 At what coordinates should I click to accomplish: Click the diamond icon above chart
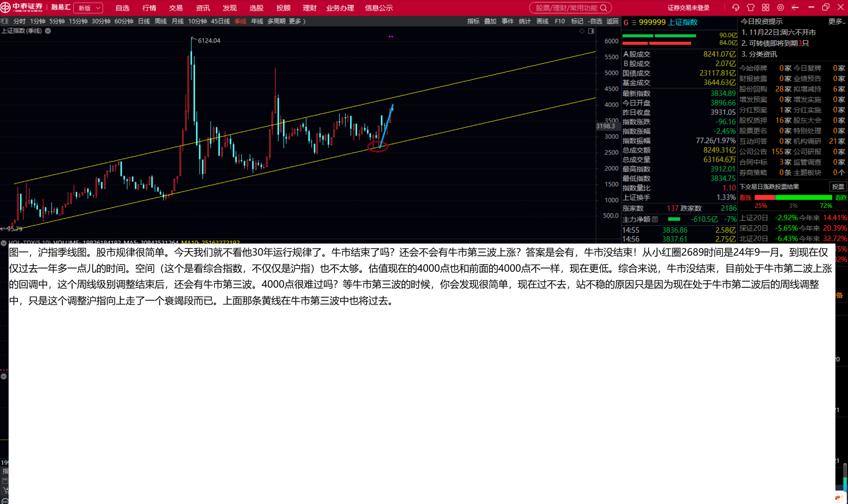(x=582, y=31)
